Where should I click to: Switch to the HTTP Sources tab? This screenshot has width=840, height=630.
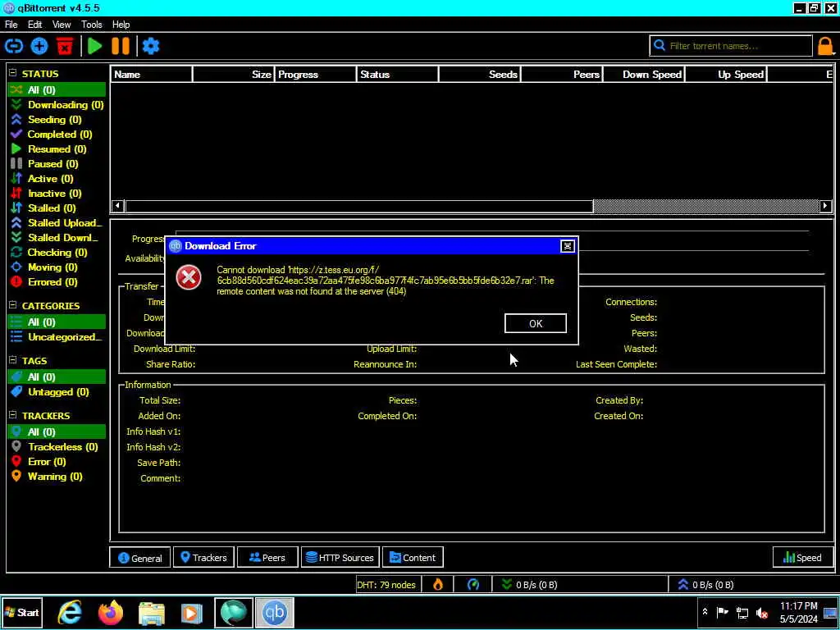point(340,558)
